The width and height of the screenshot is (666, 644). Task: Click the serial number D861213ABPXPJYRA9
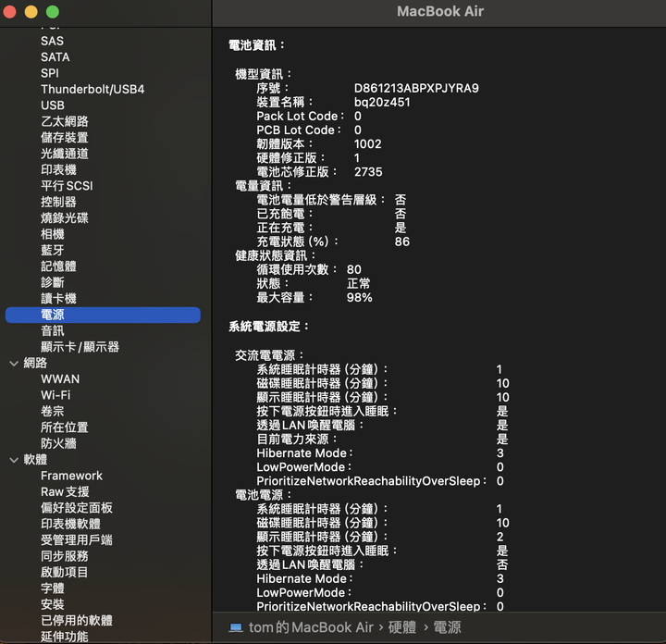(x=416, y=88)
